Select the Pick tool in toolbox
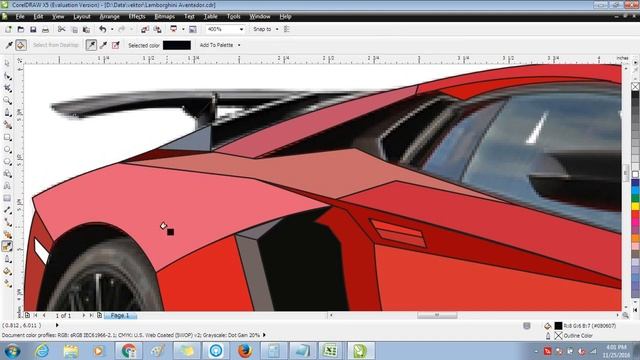 [x=7, y=64]
